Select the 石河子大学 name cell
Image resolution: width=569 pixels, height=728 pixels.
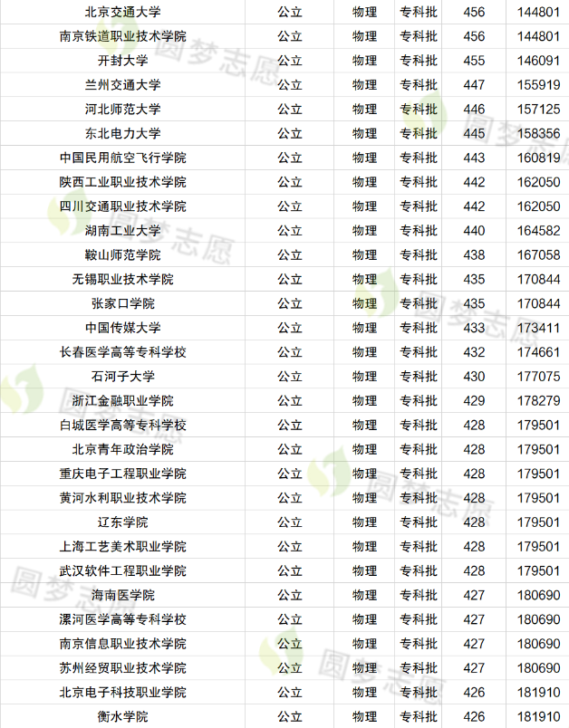pyautogui.click(x=122, y=377)
